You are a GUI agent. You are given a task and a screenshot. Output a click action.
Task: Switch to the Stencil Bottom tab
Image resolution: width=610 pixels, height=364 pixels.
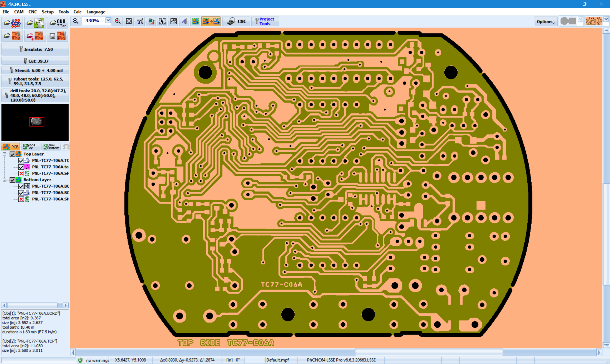(51, 147)
